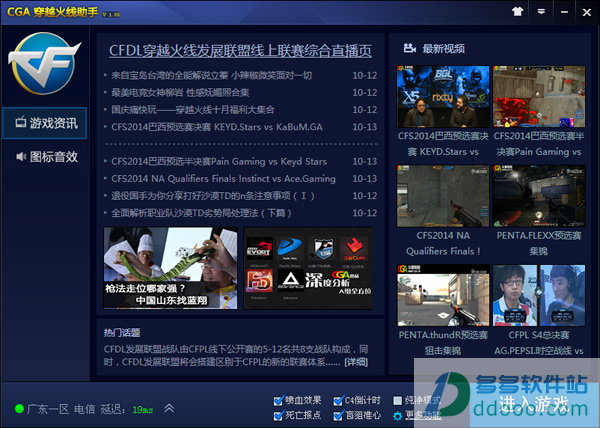
Task: Click the 更多功能 gear icon
Action: click(398, 416)
